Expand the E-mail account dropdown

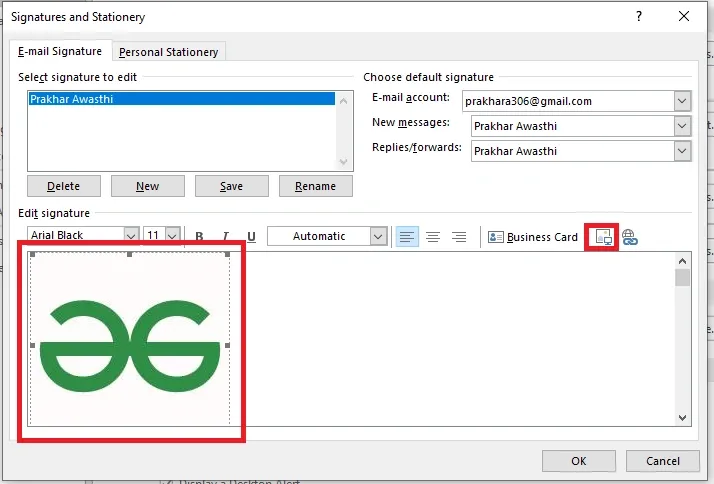click(x=682, y=101)
